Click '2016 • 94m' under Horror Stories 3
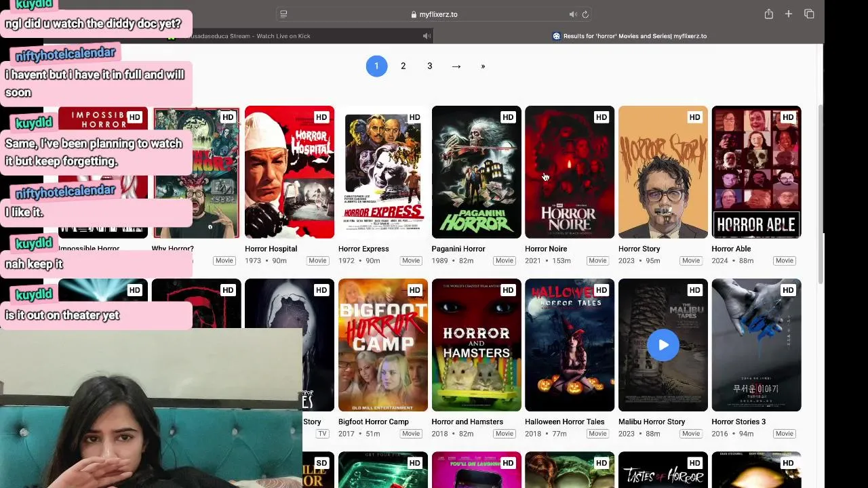868x488 pixels. tap(732, 433)
